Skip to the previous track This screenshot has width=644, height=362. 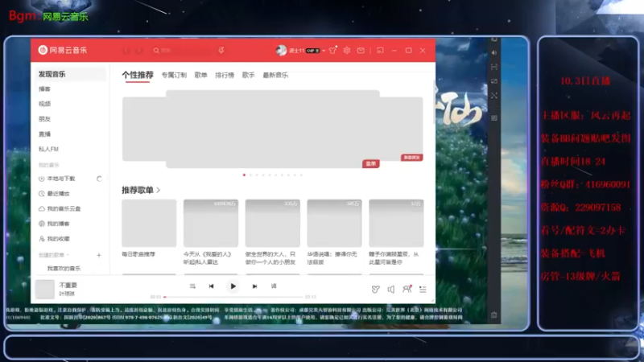tap(211, 286)
